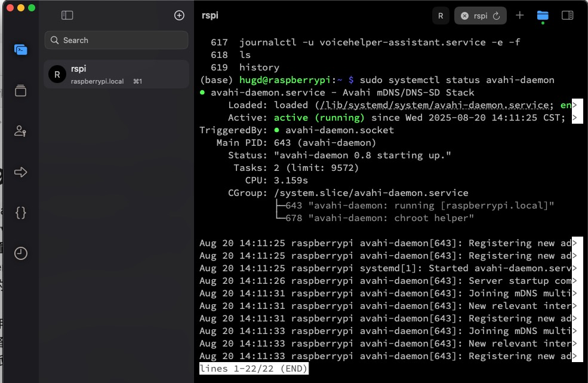Click 'avahi-daemon.socket' TriggeredBy text
The height and width of the screenshot is (383, 588).
point(340,130)
